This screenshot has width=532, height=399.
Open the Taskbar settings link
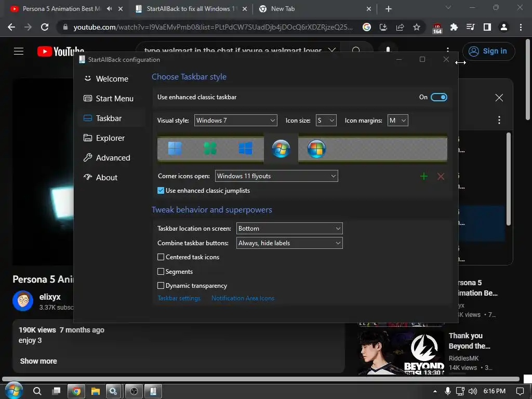click(179, 298)
